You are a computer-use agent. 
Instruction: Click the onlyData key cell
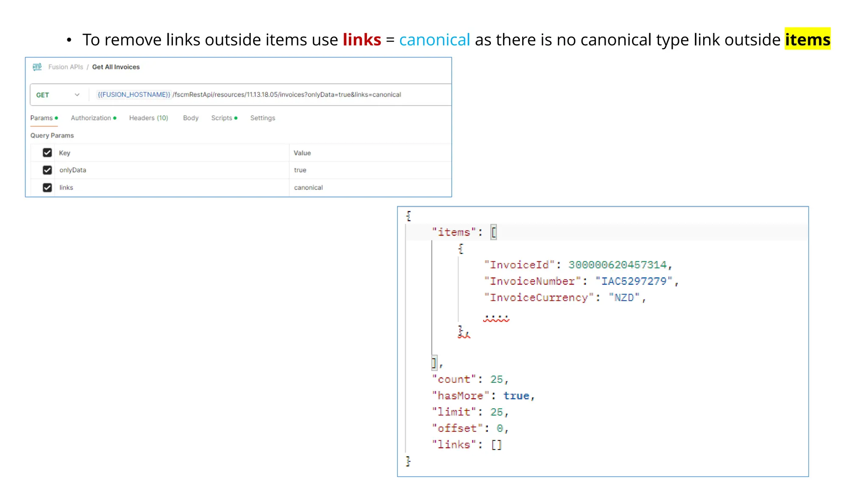click(x=172, y=170)
